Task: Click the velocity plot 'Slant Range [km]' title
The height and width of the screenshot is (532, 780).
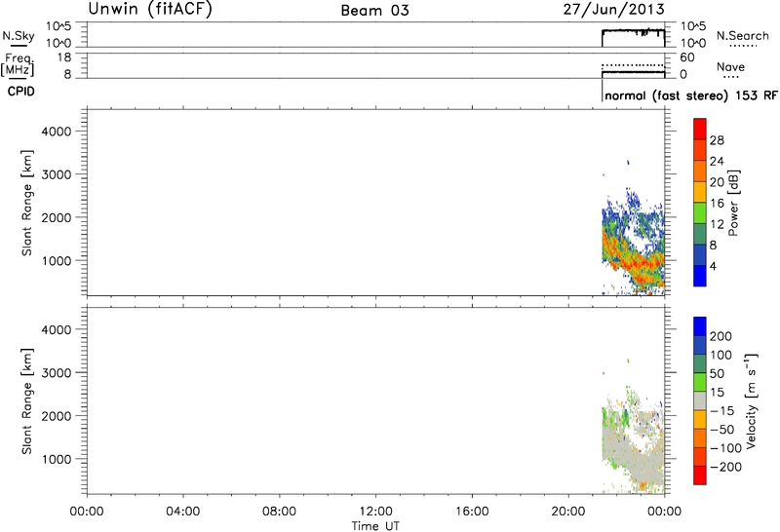Action: coord(27,400)
